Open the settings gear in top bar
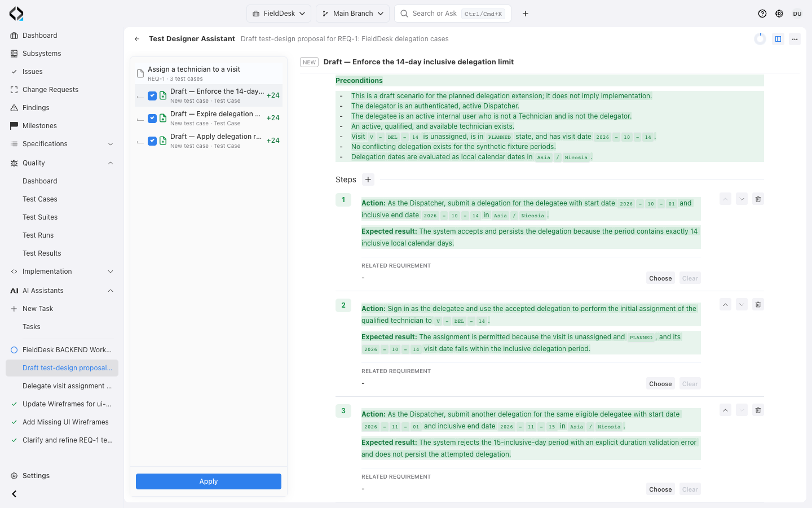Image resolution: width=812 pixels, height=508 pixels. [x=779, y=14]
